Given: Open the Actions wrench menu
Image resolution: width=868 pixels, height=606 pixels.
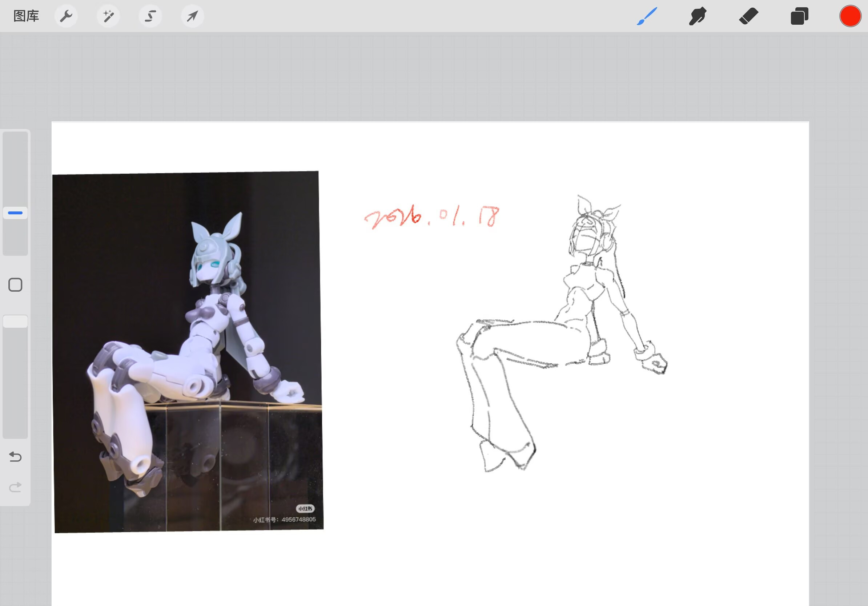Looking at the screenshot, I should click(x=66, y=16).
